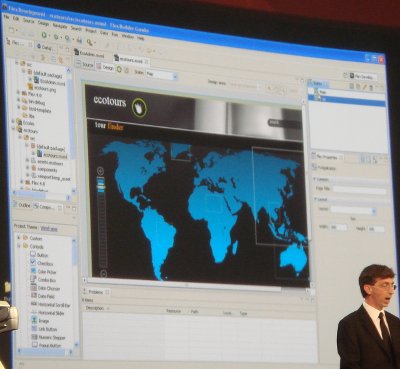Switch editor to Source mode
The image size is (400, 369).
(86, 65)
